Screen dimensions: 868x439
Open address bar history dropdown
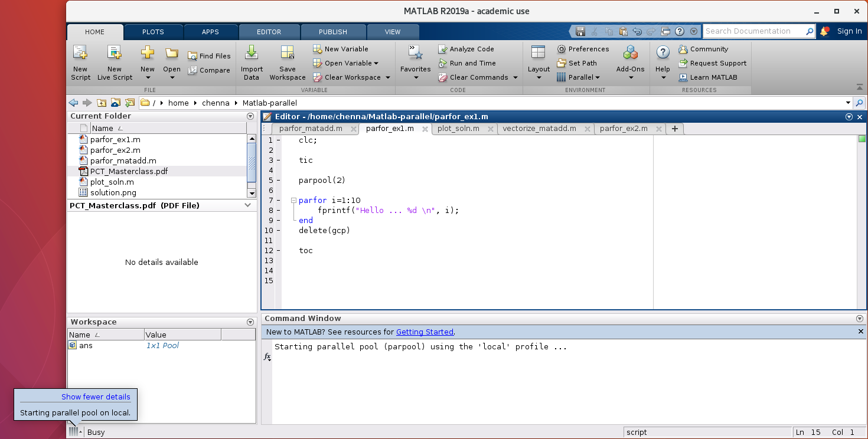848,103
